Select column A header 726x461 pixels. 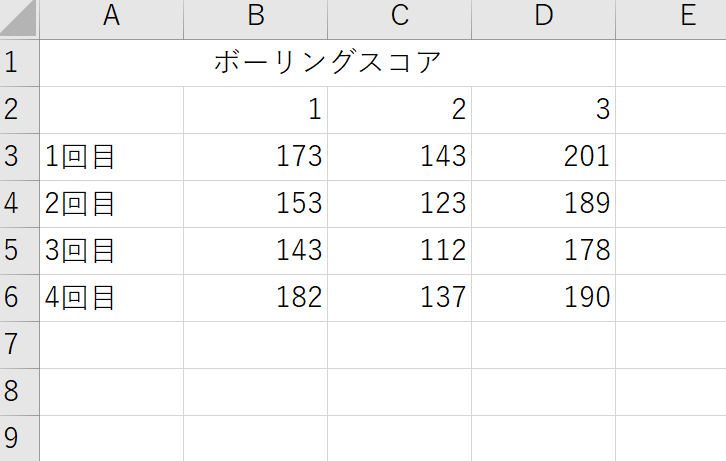112,19
